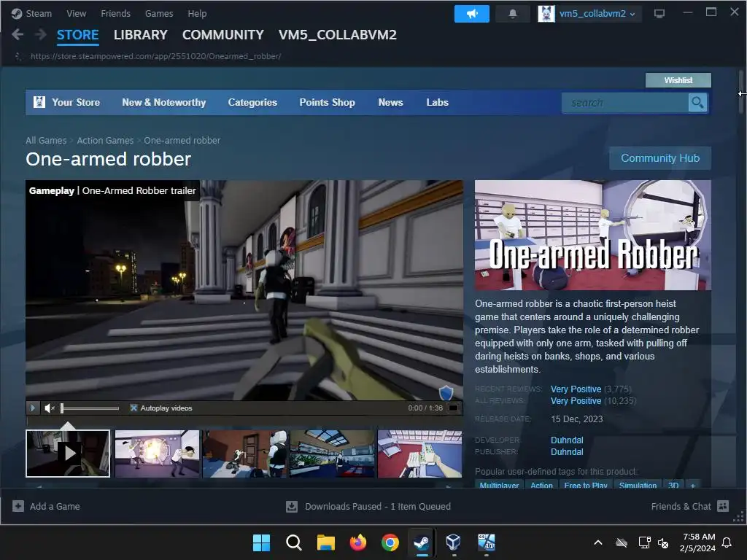
Task: Click the Steam taskbar icon
Action: [x=422, y=542]
